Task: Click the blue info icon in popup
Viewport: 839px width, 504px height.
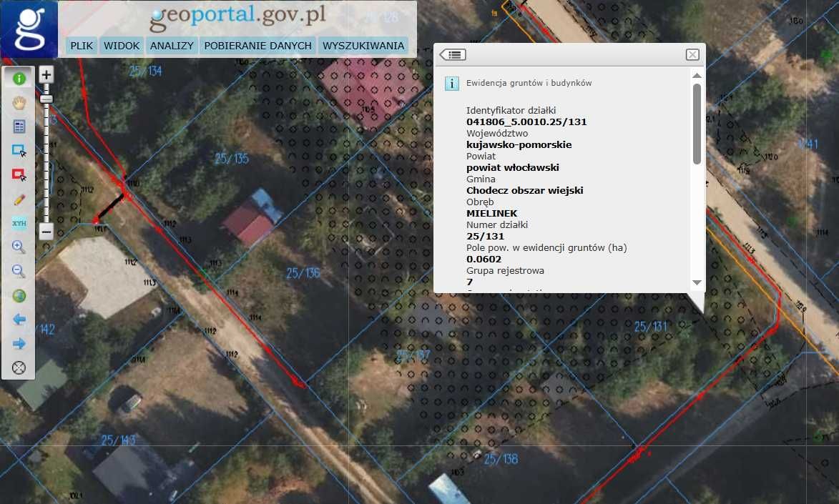Action: (x=451, y=84)
